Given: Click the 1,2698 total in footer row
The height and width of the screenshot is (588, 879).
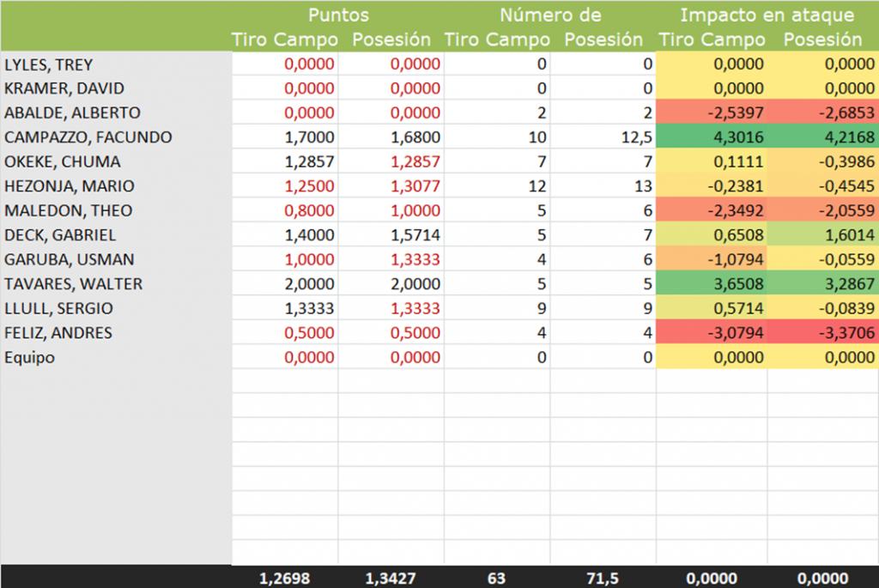Looking at the screenshot, I should [284, 579].
